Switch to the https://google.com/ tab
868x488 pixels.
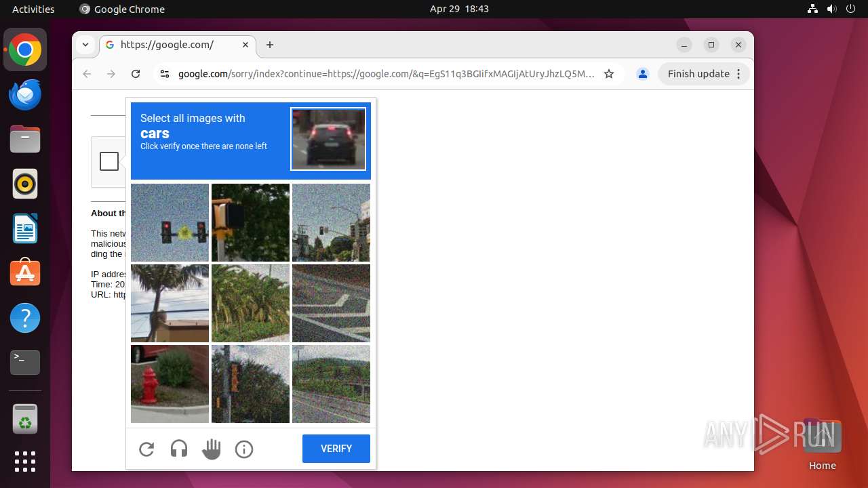tap(178, 45)
